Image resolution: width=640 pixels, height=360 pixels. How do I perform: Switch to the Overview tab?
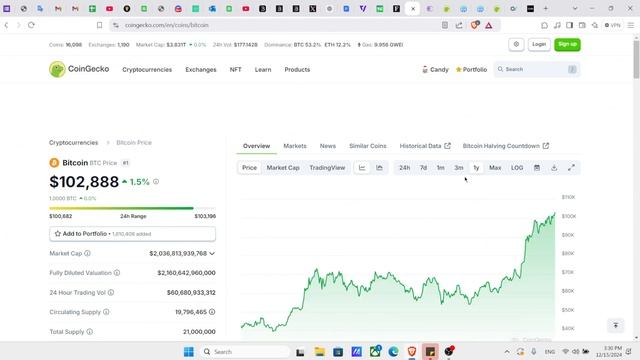(x=256, y=146)
